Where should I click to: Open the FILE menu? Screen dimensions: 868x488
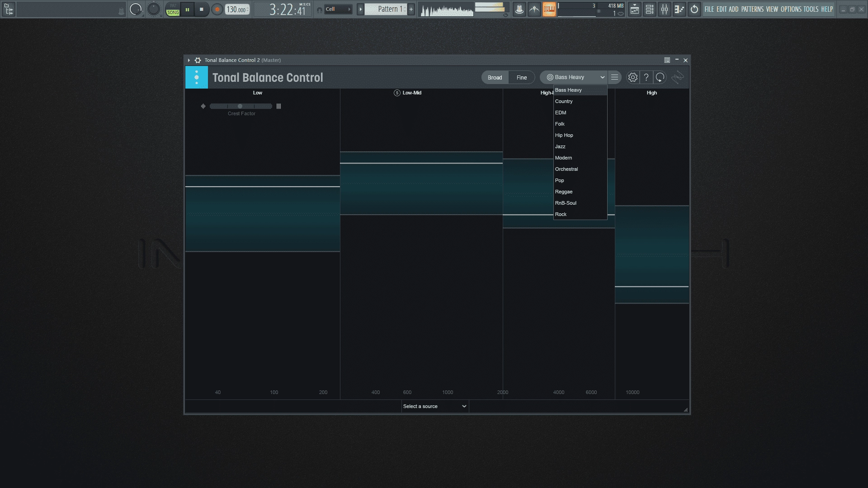pos(709,9)
